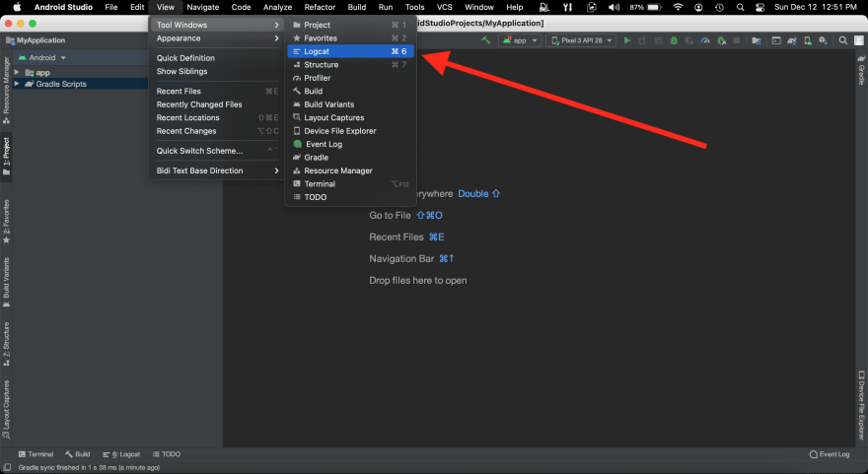
Task: Click the macOS Wi-Fi icon in menu bar
Action: click(679, 7)
